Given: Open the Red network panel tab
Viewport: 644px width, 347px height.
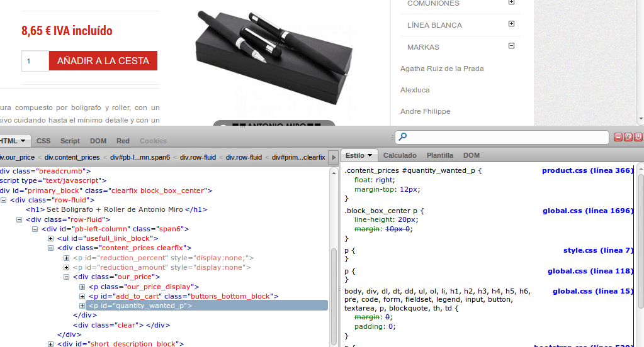Looking at the screenshot, I should point(123,141).
